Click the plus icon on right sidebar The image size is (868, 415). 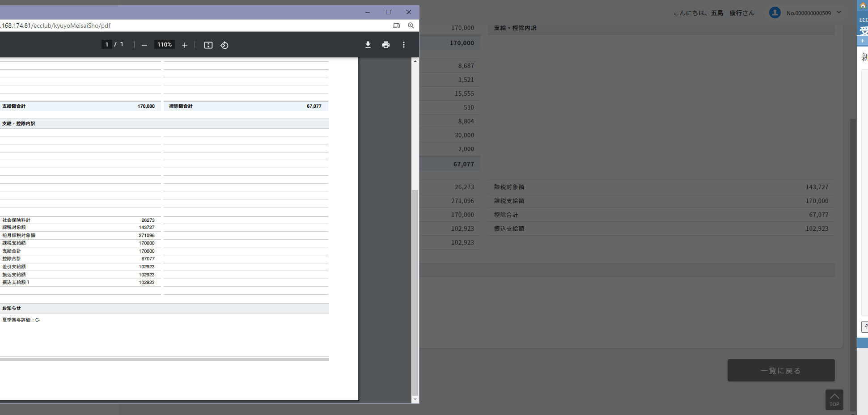click(863, 41)
